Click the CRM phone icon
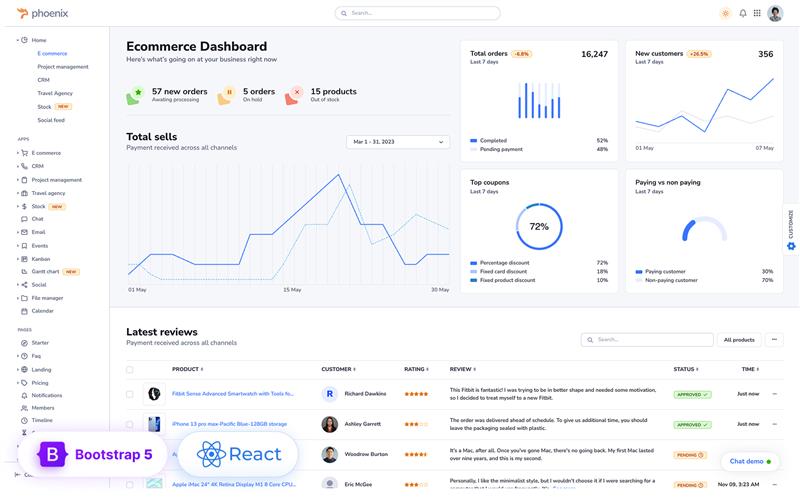Viewport: 800px width, 497px height. tap(24, 166)
